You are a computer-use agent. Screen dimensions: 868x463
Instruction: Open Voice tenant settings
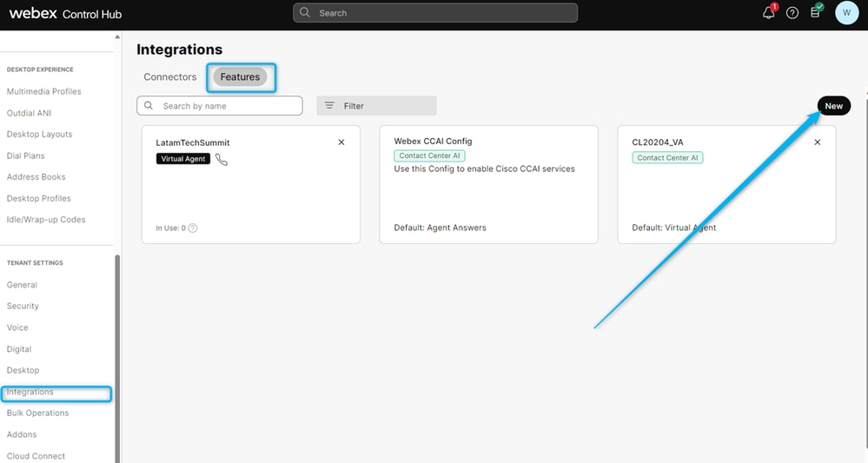click(17, 327)
